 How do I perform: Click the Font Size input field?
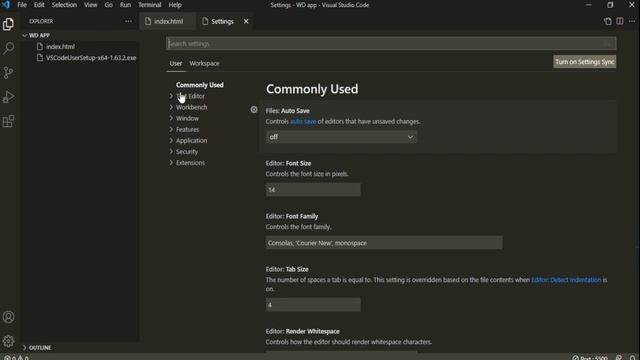click(313, 190)
